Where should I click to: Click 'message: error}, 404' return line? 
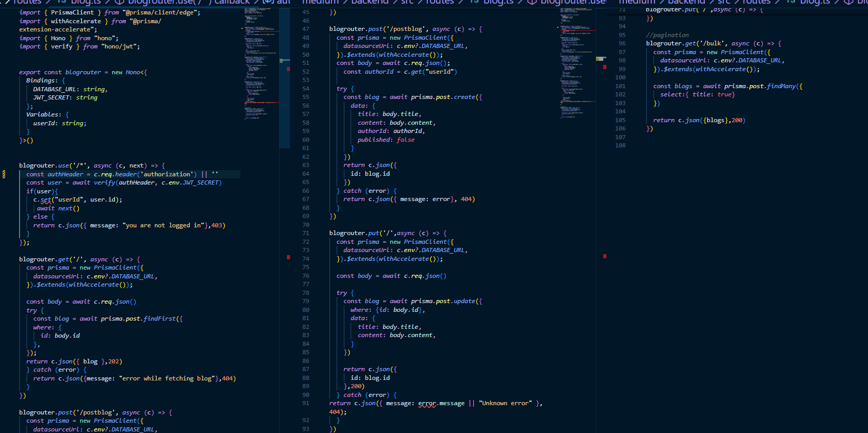[409, 199]
